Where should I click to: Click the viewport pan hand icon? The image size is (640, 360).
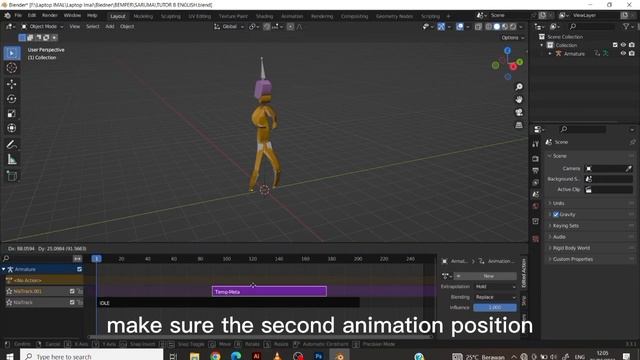[519, 100]
